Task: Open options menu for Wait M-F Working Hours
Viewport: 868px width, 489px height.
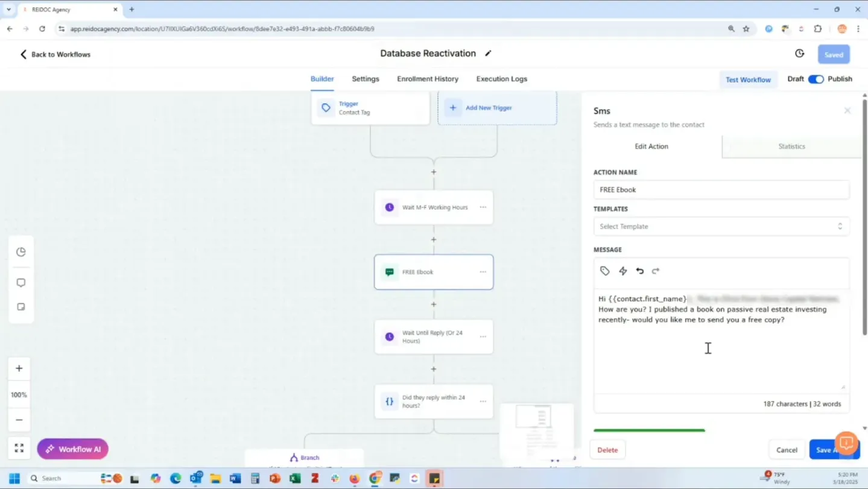Action: pos(483,207)
